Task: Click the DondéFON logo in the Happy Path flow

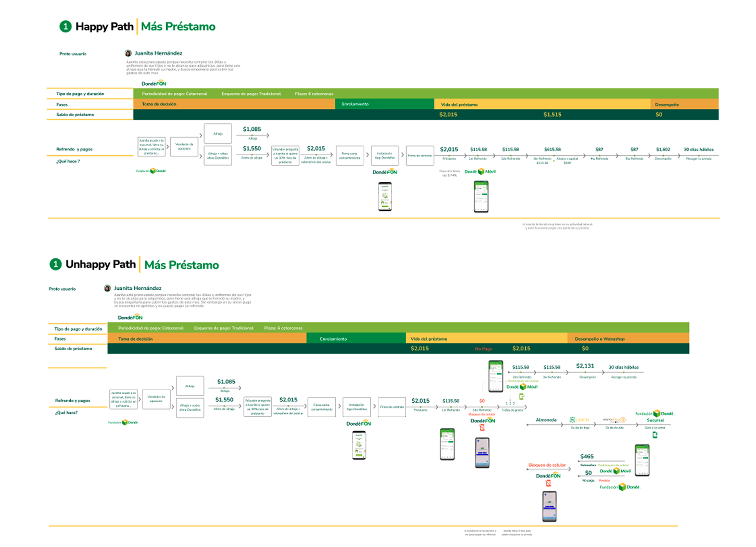Action: click(x=154, y=82)
